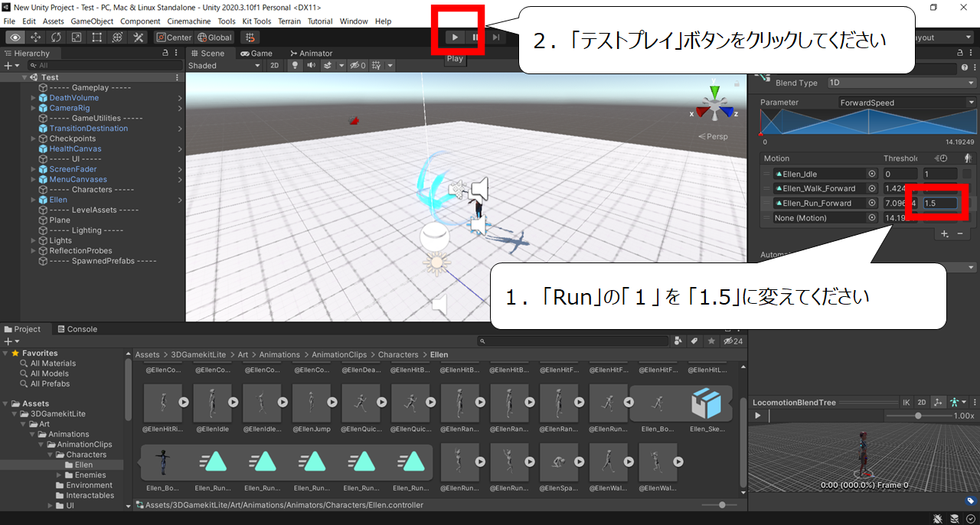
Task: Select Environment folder in project tree
Action: coord(89,485)
